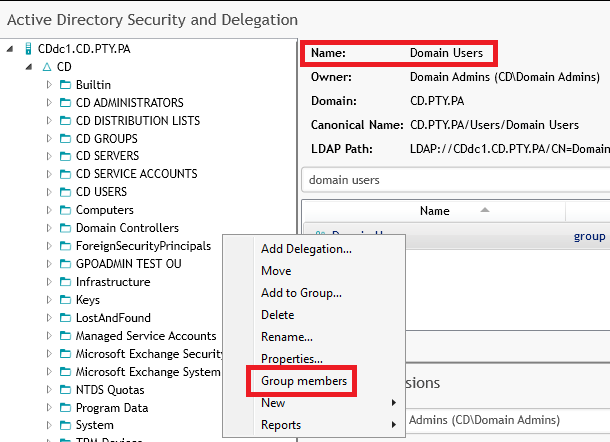Expand the CD ADMINISTRATORS OU

click(49, 102)
